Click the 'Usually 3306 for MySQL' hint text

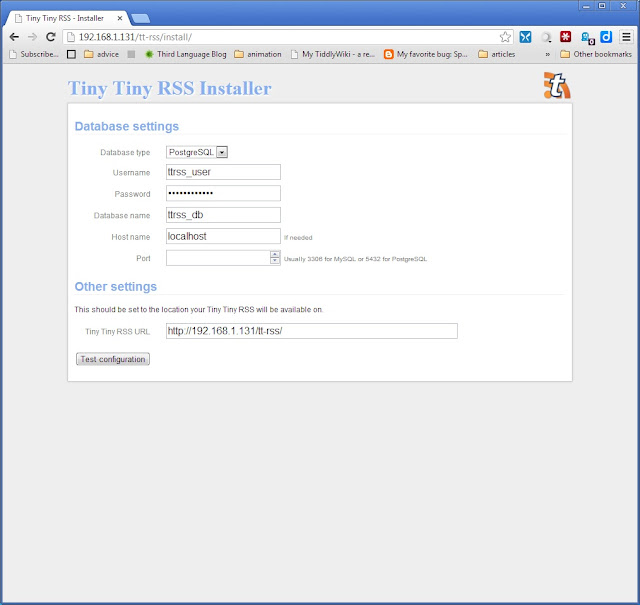(x=355, y=259)
